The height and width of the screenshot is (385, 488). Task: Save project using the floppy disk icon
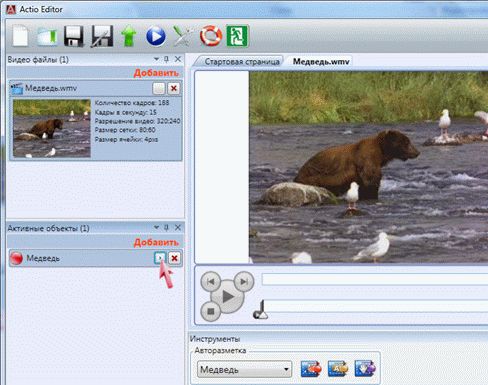[74, 36]
